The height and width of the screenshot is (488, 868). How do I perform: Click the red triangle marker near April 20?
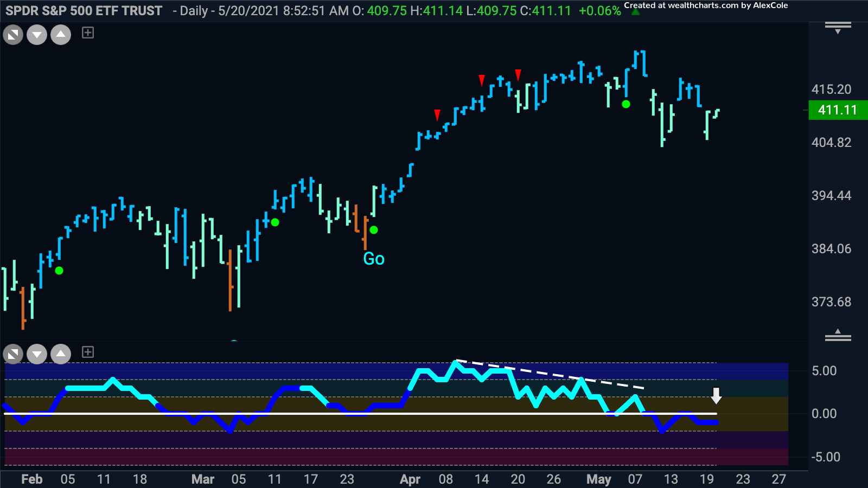click(518, 75)
